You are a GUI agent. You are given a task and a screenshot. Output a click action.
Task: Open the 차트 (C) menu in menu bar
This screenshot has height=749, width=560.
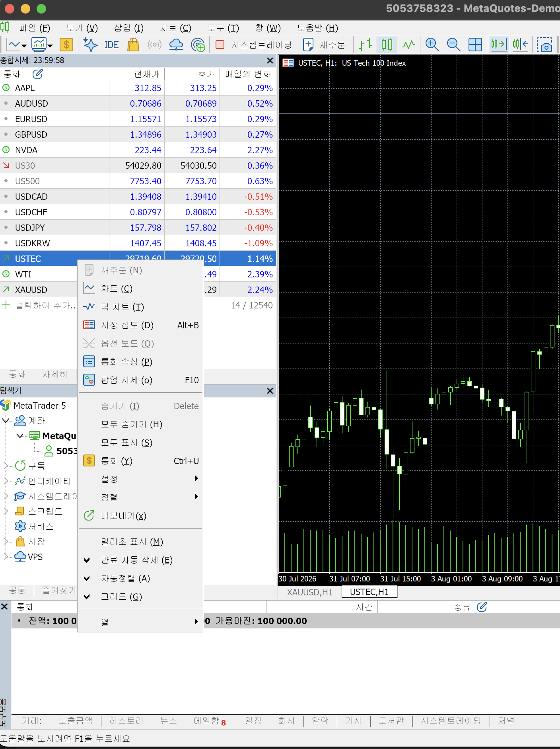pyautogui.click(x=176, y=28)
